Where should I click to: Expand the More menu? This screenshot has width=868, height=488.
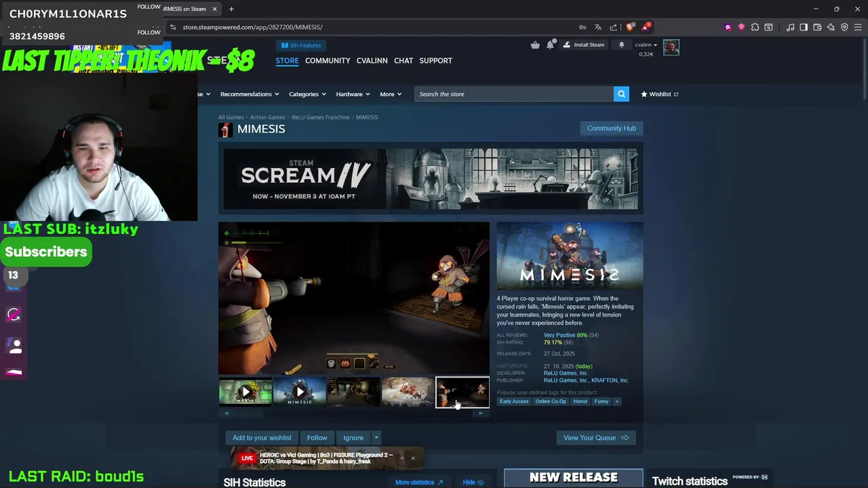click(391, 94)
